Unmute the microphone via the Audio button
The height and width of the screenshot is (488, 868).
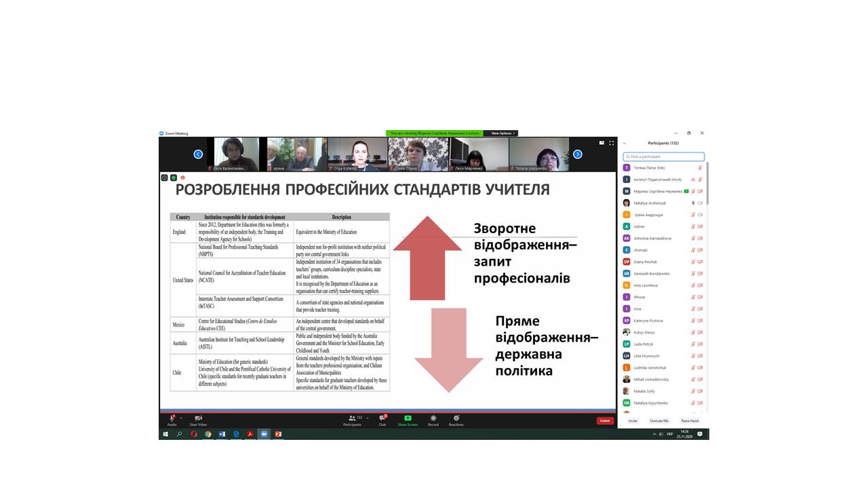pos(172,420)
